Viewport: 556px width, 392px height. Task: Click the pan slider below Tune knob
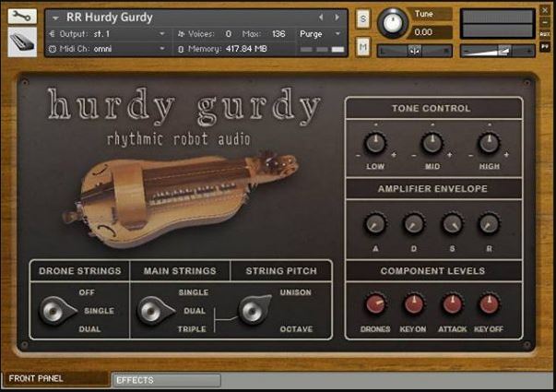[x=415, y=52]
